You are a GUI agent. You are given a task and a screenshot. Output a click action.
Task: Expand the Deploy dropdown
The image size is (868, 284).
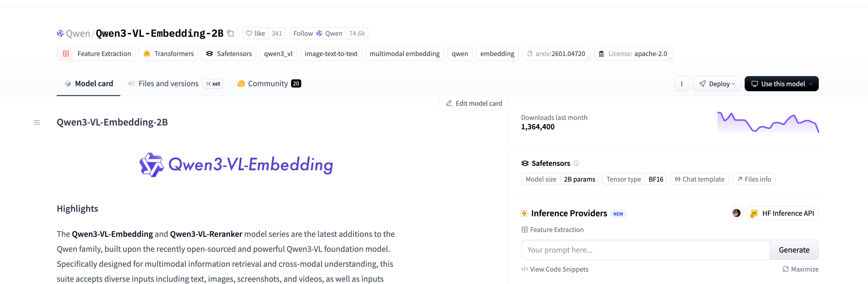pyautogui.click(x=717, y=84)
